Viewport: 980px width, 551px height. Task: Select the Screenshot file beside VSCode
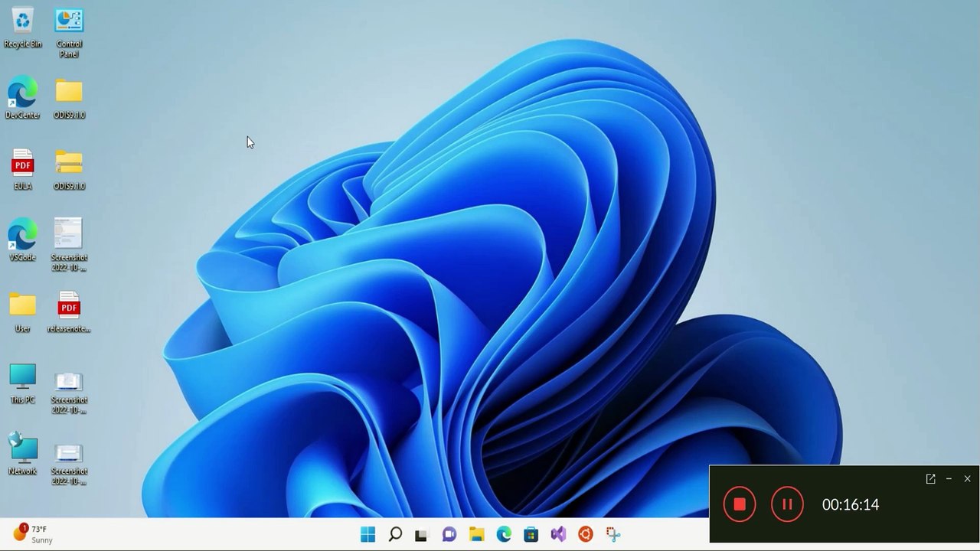coord(69,245)
